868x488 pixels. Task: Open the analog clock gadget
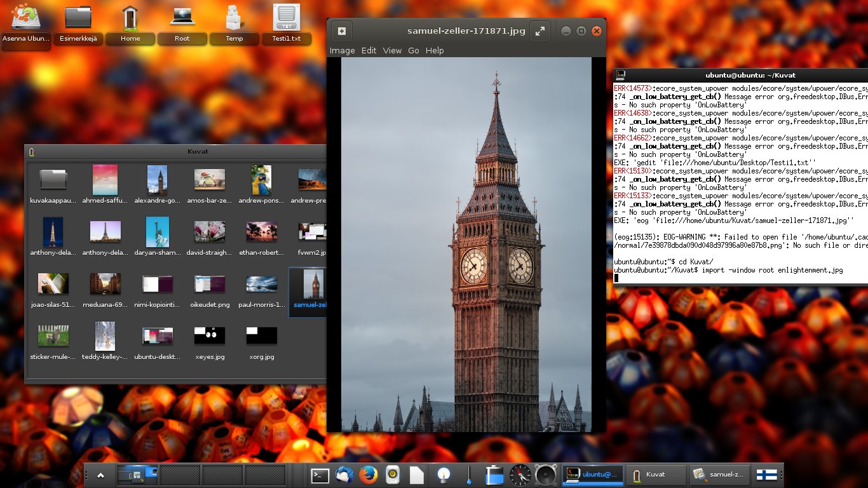coord(520,475)
